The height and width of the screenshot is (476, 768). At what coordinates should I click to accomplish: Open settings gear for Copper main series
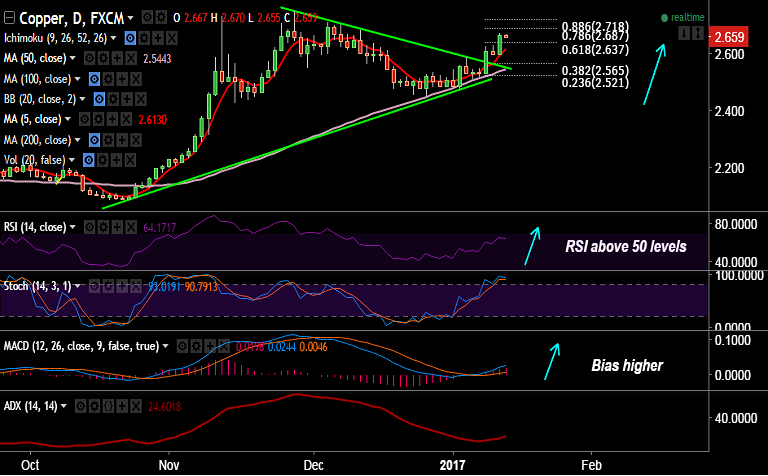(161, 19)
